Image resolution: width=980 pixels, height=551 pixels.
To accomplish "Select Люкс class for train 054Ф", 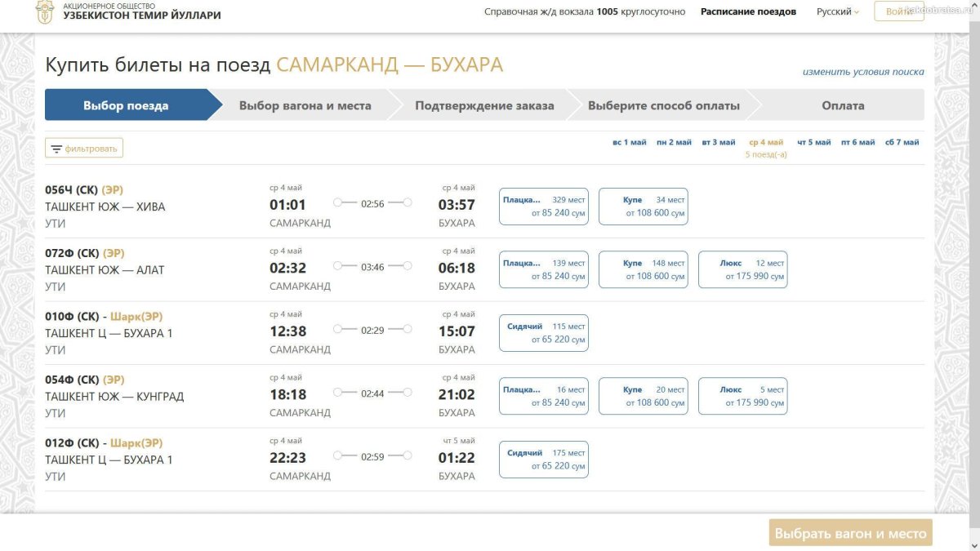I will pos(742,395).
